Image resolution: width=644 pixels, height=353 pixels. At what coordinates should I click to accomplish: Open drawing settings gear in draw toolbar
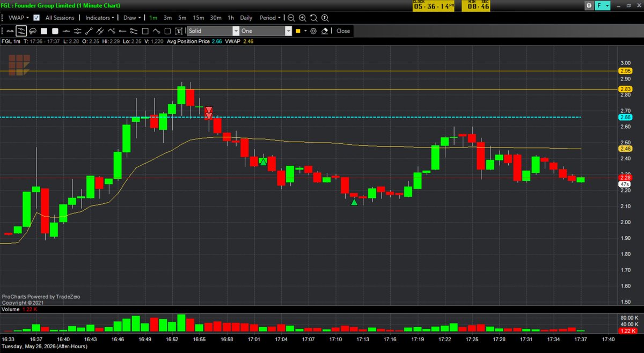tap(313, 31)
